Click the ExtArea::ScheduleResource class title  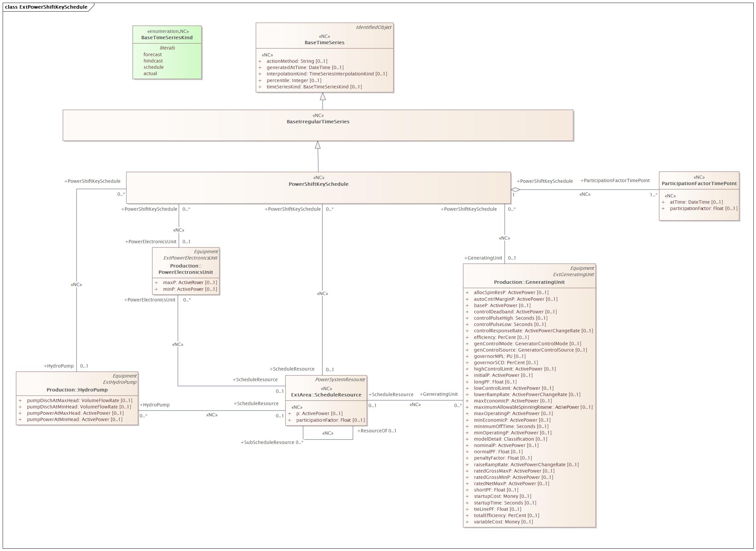pyautogui.click(x=326, y=394)
